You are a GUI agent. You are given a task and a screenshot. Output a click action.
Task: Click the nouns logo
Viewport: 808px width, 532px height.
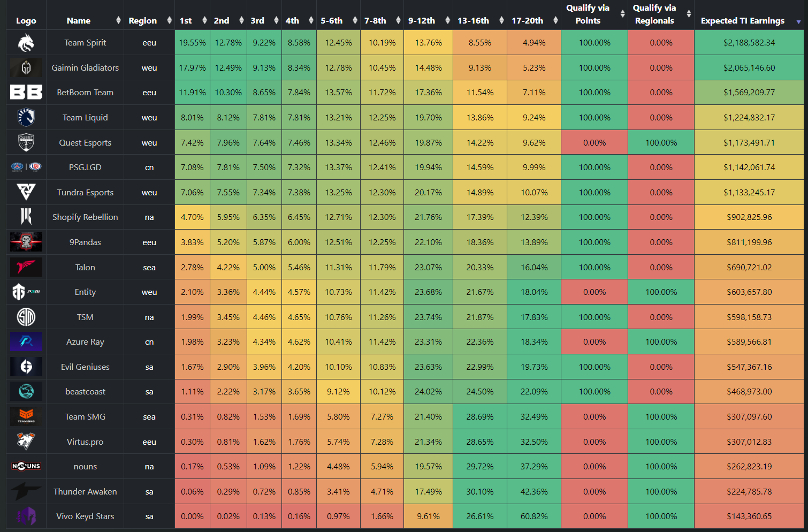[x=26, y=466]
